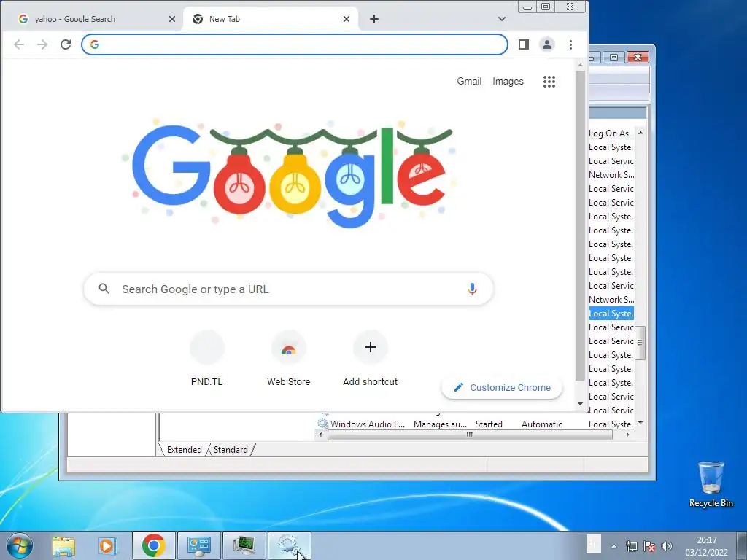
Task: Click the Google doodle holiday logo
Action: pyautogui.click(x=289, y=174)
